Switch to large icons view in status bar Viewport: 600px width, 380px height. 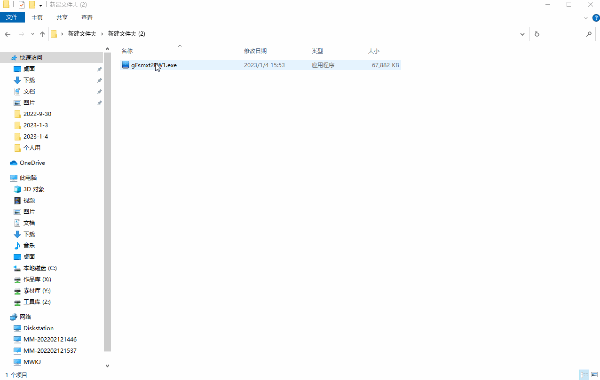click(x=594, y=374)
